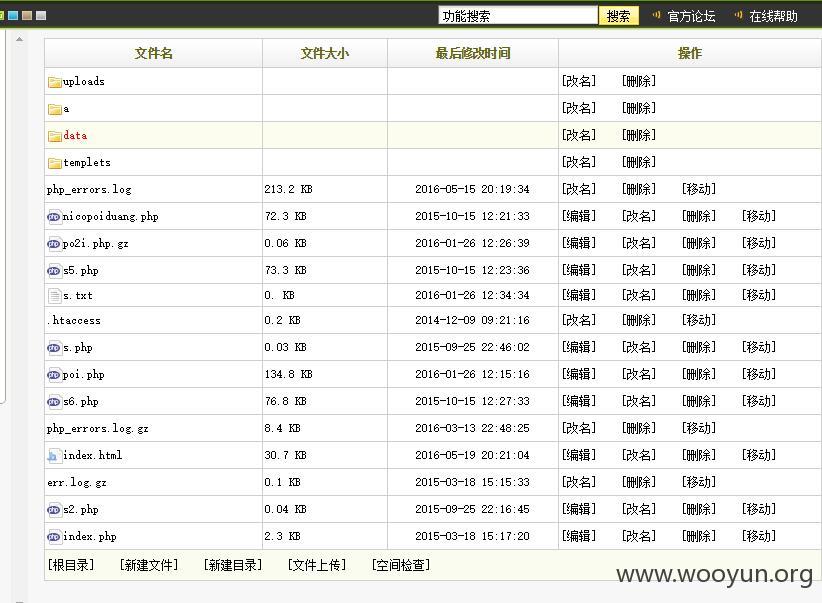Edit index.html via 编辑

(x=579, y=455)
